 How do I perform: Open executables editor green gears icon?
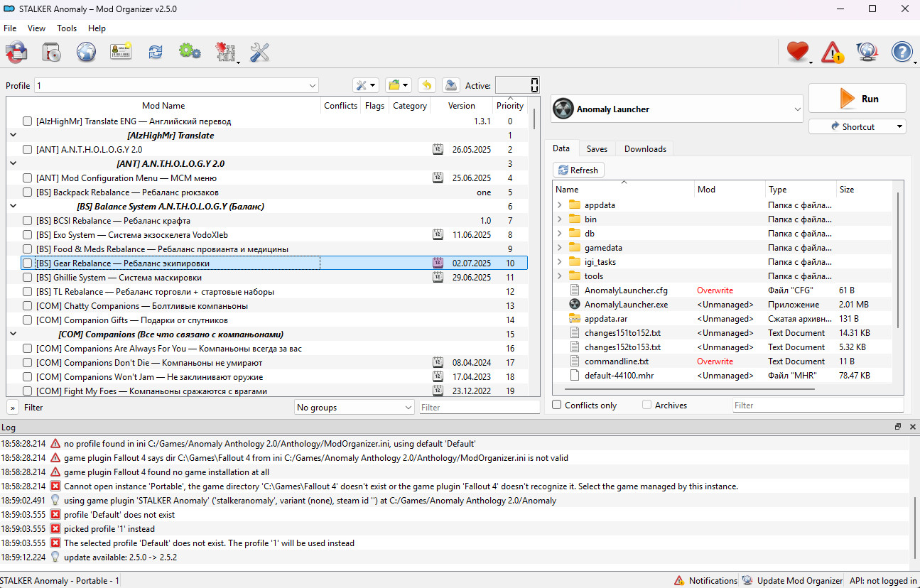[190, 52]
